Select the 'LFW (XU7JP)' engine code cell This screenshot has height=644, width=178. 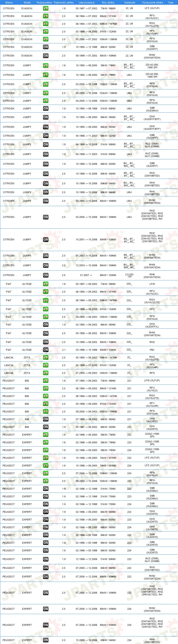152,381
